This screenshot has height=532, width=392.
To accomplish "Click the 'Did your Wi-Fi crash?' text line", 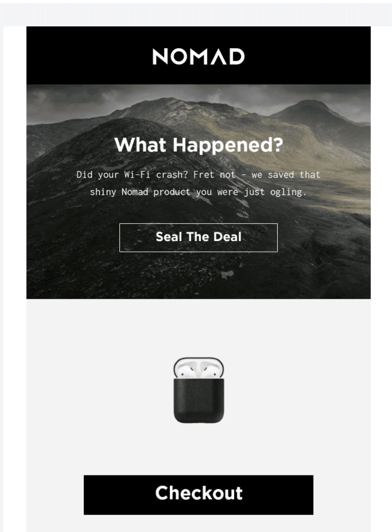I will coord(198,175).
